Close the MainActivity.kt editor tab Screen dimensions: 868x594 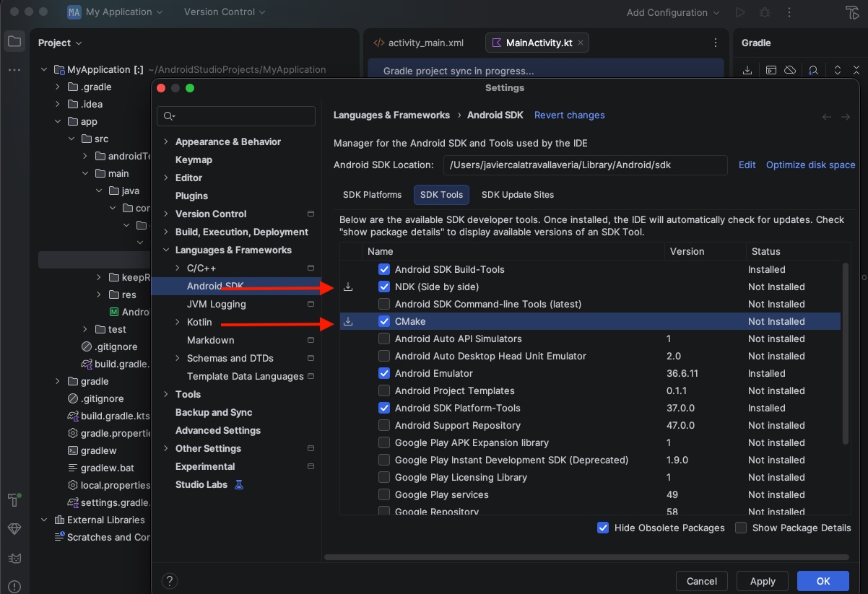[x=581, y=43]
